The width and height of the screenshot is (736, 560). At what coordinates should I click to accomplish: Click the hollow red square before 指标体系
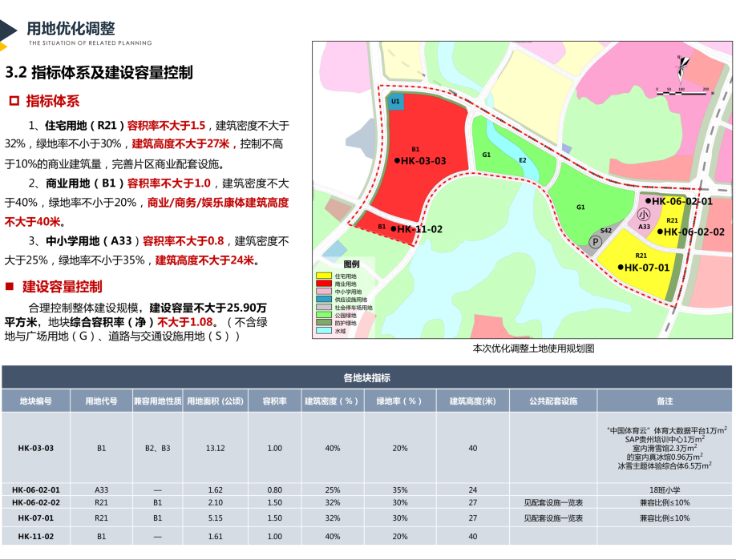click(x=14, y=101)
